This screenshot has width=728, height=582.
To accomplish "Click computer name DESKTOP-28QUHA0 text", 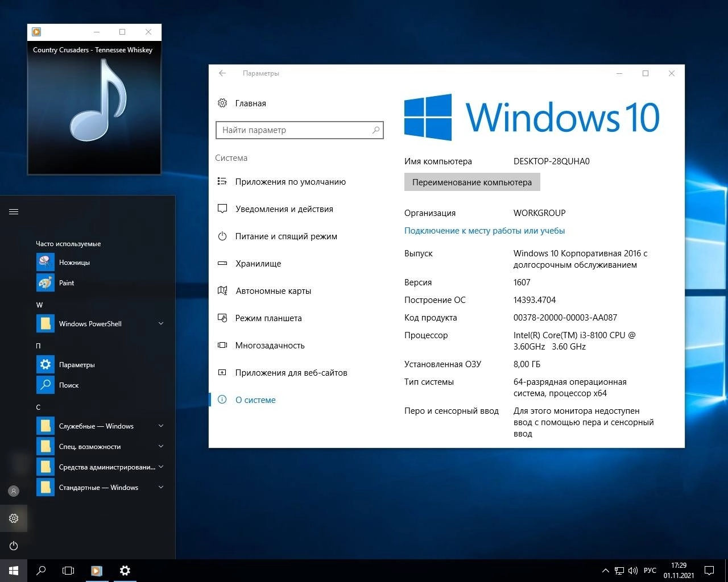I will (552, 161).
